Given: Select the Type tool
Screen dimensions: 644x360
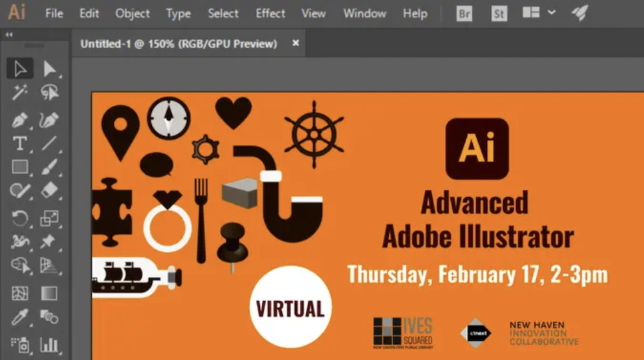Looking at the screenshot, I should (x=20, y=144).
